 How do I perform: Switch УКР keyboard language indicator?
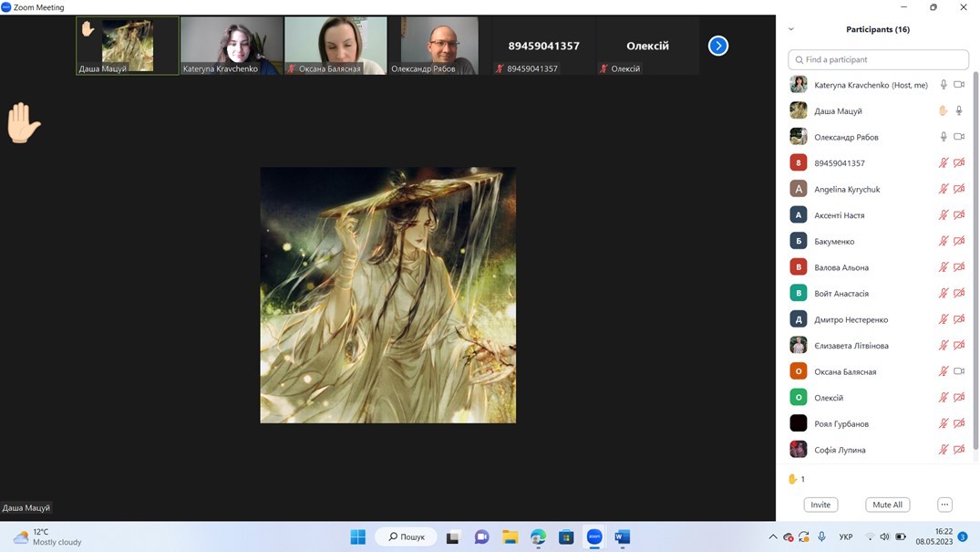point(846,537)
